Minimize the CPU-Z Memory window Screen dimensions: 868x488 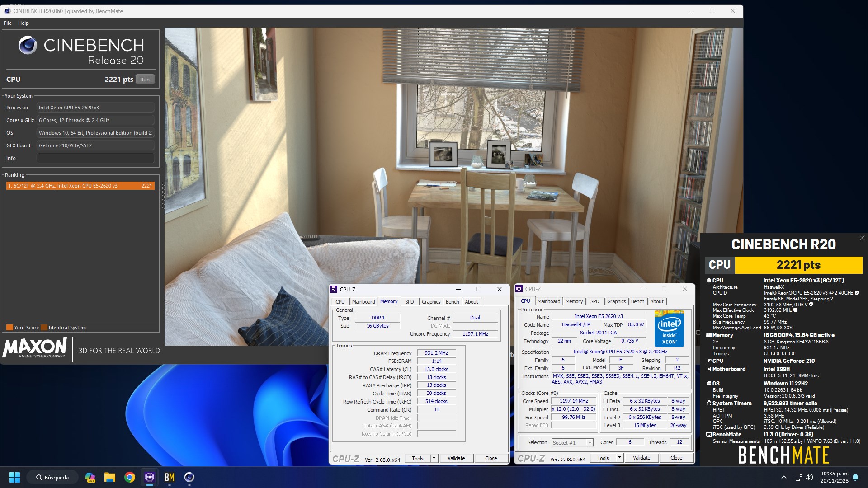pos(458,289)
